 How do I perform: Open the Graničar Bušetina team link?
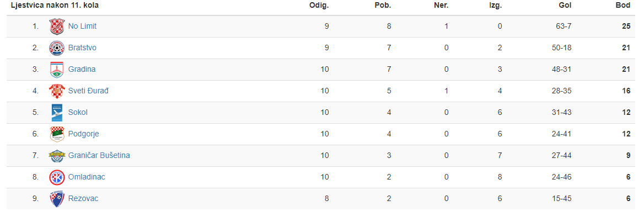99,155
